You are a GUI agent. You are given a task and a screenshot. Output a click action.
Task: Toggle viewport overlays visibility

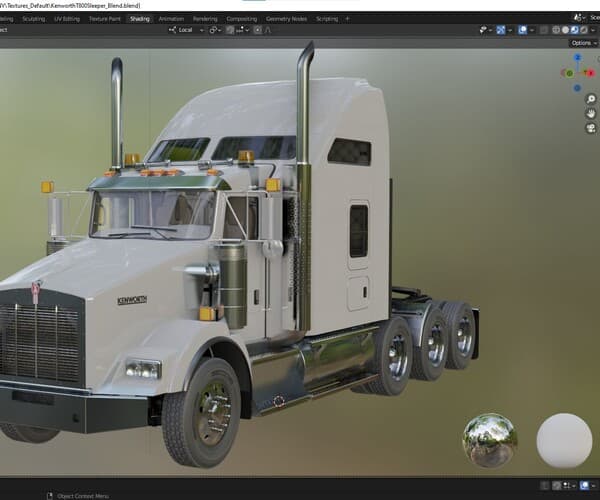[x=520, y=30]
